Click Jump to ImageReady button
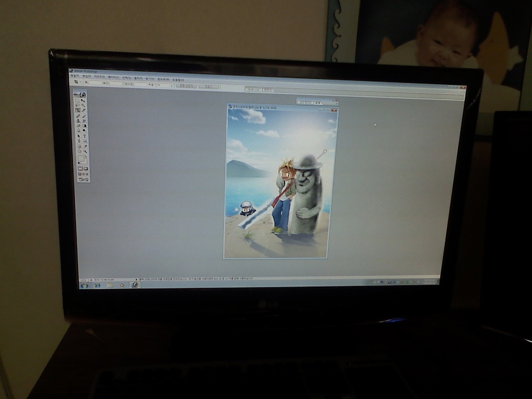This screenshot has height=399, width=532. click(x=83, y=179)
